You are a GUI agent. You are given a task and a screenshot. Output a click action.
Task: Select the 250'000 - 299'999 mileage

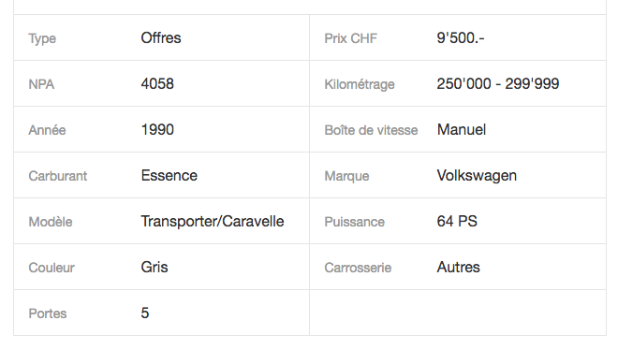(x=498, y=84)
